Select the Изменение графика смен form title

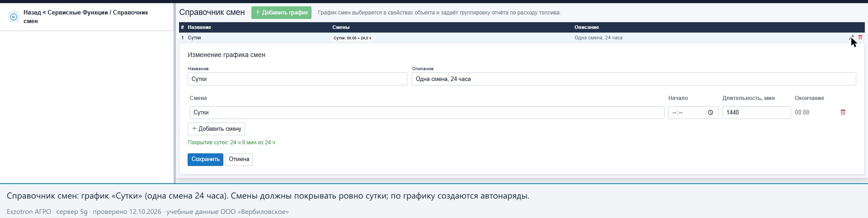coord(226,55)
